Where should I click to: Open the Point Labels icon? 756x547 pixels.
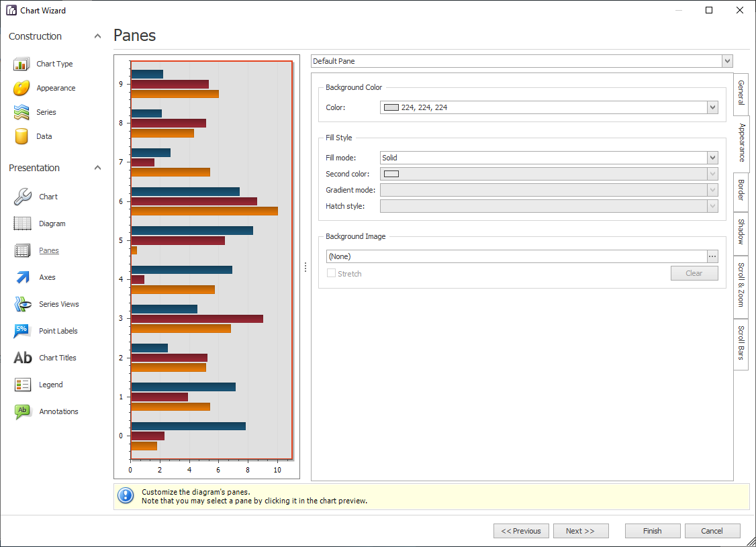pos(22,331)
